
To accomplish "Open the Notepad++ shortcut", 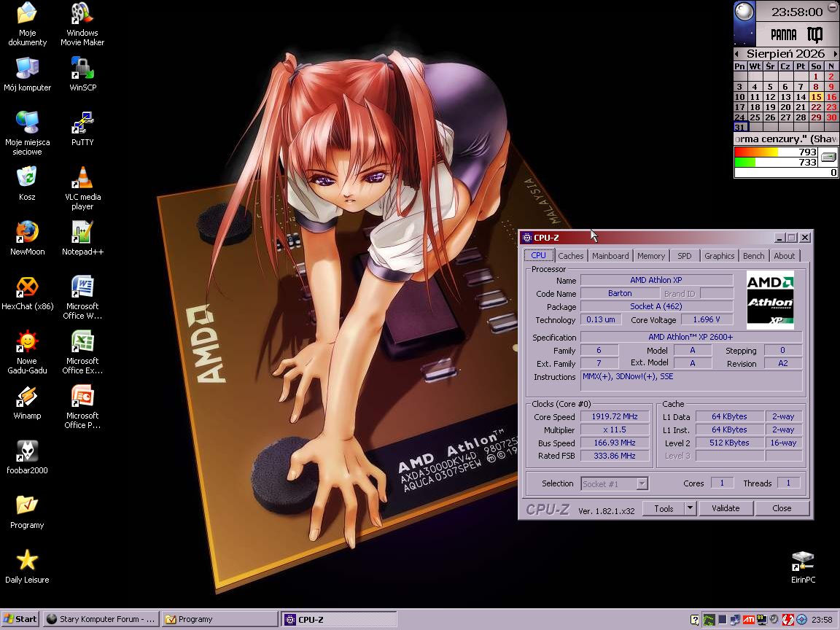I will click(x=82, y=238).
